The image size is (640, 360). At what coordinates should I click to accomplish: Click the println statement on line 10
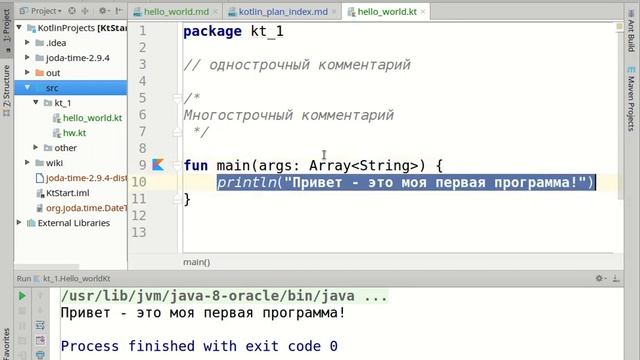point(405,182)
